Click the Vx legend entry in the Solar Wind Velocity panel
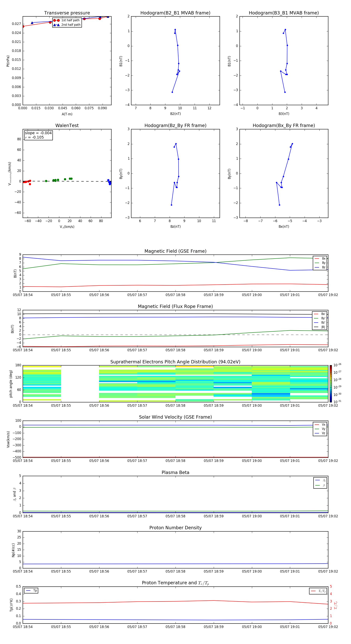This screenshot has width=351, height=644. [x=320, y=424]
